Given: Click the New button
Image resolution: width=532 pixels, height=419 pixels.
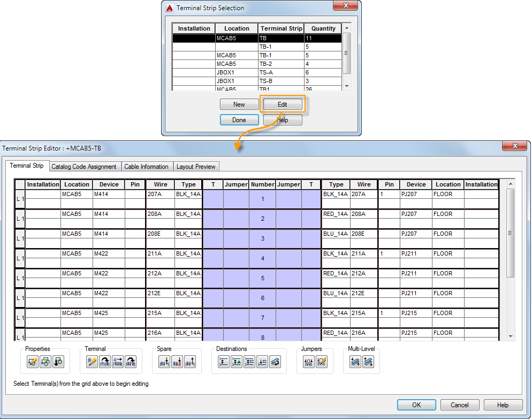Looking at the screenshot, I should pyautogui.click(x=239, y=104).
